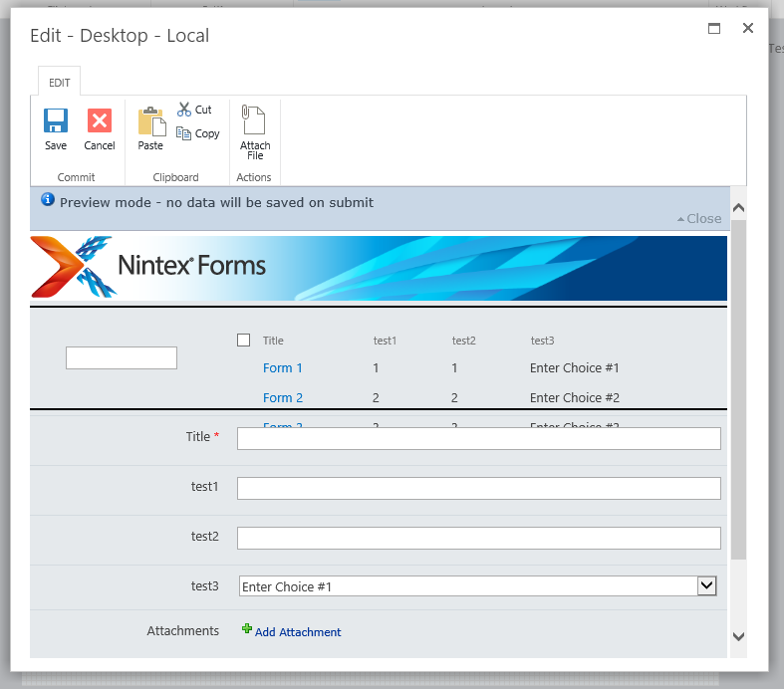
Task: Click the scroll down arrow of form
Action: tap(738, 636)
